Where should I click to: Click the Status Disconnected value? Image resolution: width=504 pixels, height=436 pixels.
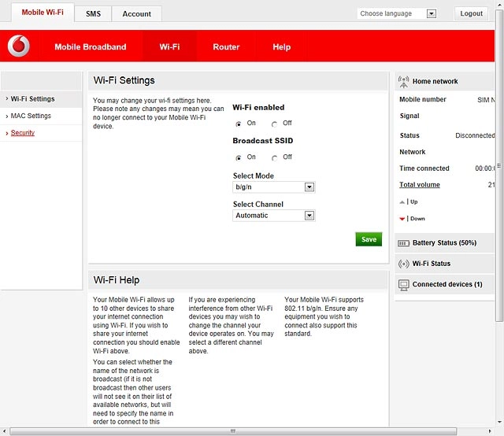click(x=475, y=135)
